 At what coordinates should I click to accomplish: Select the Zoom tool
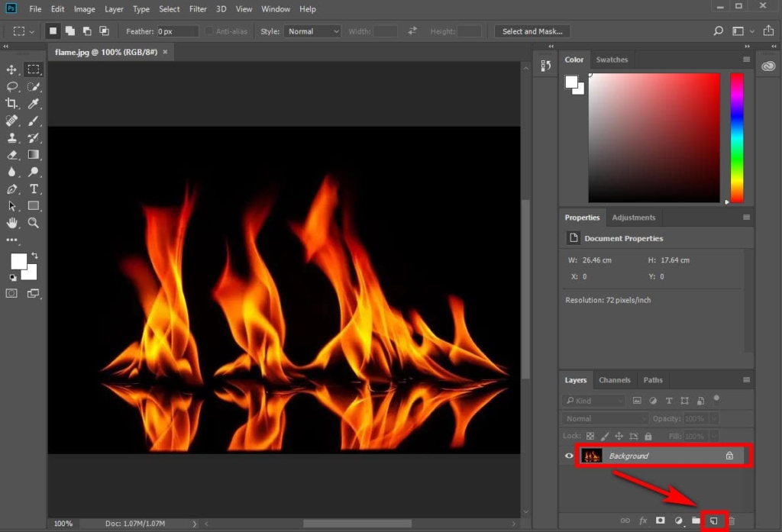point(34,223)
